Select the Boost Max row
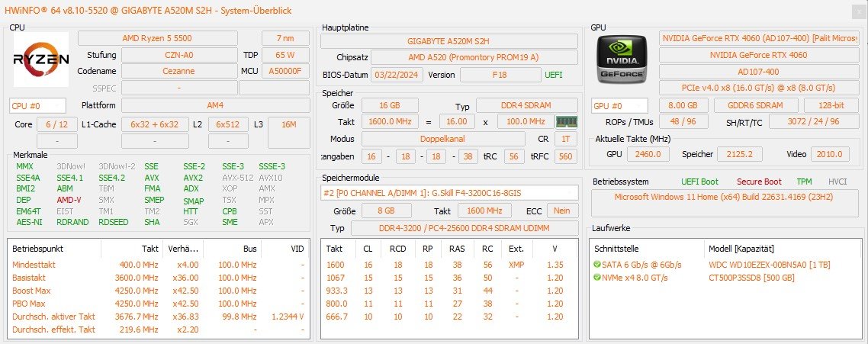Image resolution: width=868 pixels, height=344 pixels. pyautogui.click(x=159, y=291)
